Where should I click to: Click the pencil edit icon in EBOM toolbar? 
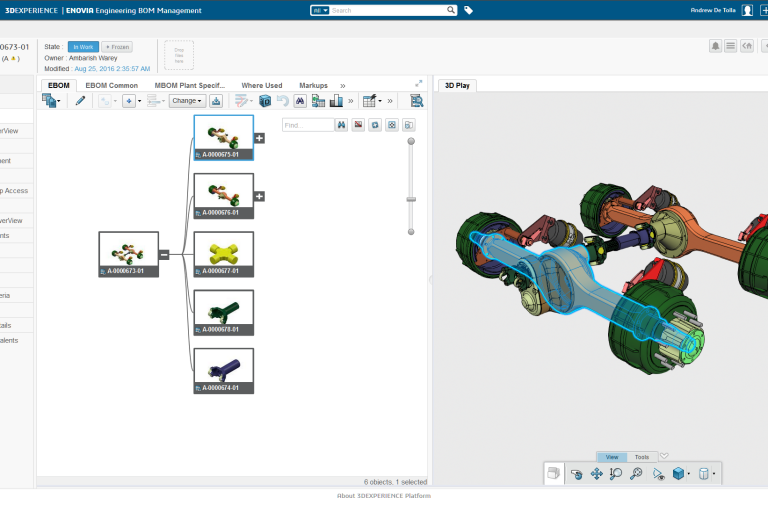80,101
